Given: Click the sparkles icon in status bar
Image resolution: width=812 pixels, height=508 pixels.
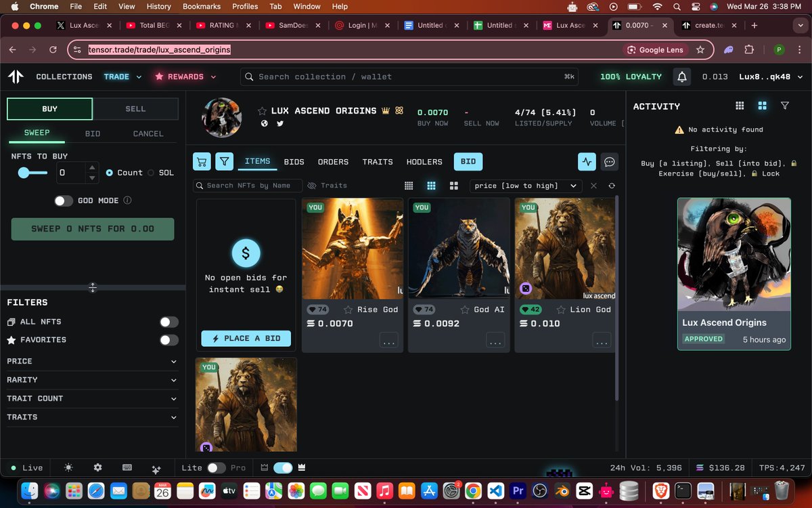Looking at the screenshot, I should 156,468.
